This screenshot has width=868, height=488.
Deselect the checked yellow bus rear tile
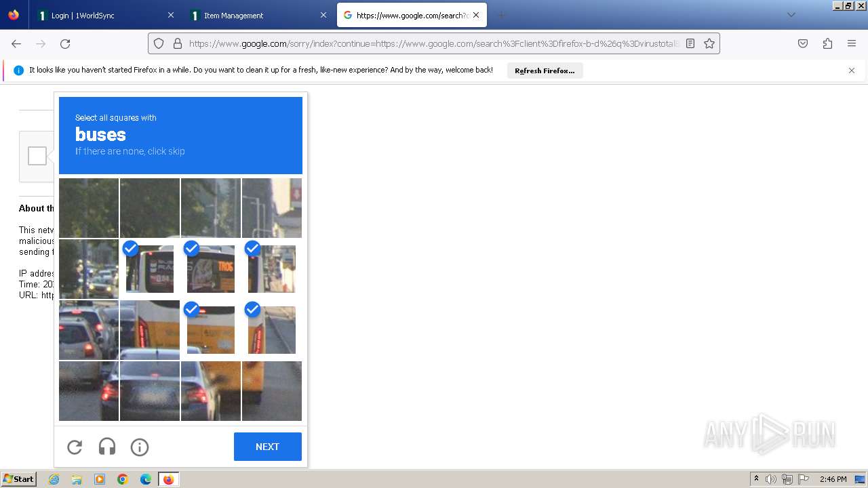tap(211, 330)
